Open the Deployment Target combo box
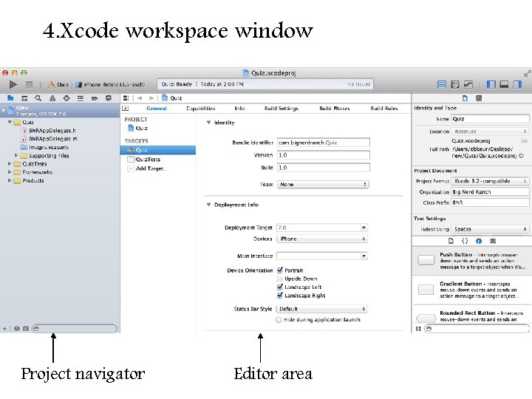 point(322,228)
